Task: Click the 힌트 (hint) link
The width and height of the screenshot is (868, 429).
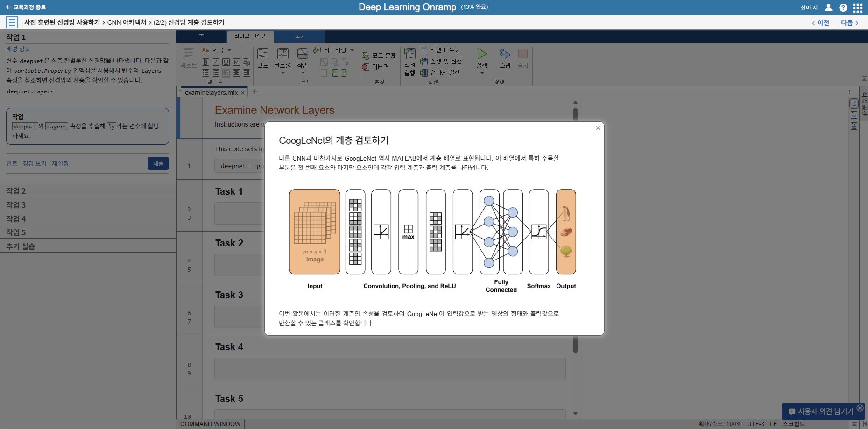Action: pyautogui.click(x=12, y=163)
